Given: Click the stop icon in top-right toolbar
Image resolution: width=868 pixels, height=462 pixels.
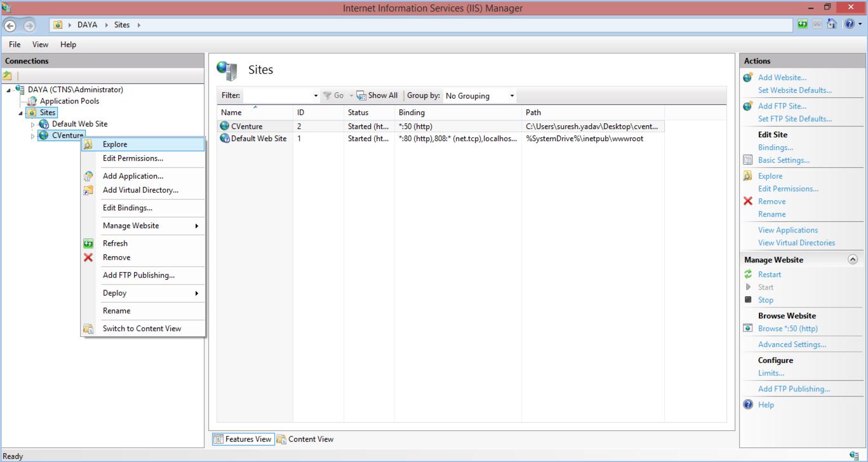Looking at the screenshot, I should tap(817, 24).
